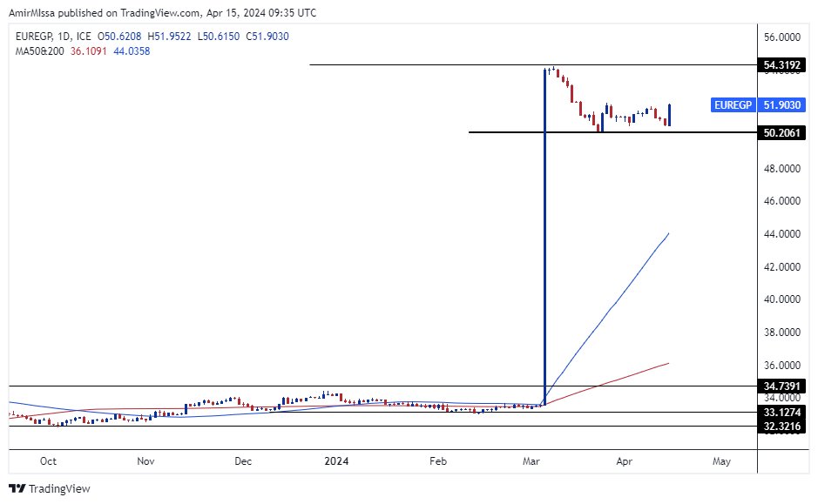Click the C51.9030 close value
The image size is (818, 504).
267,37
